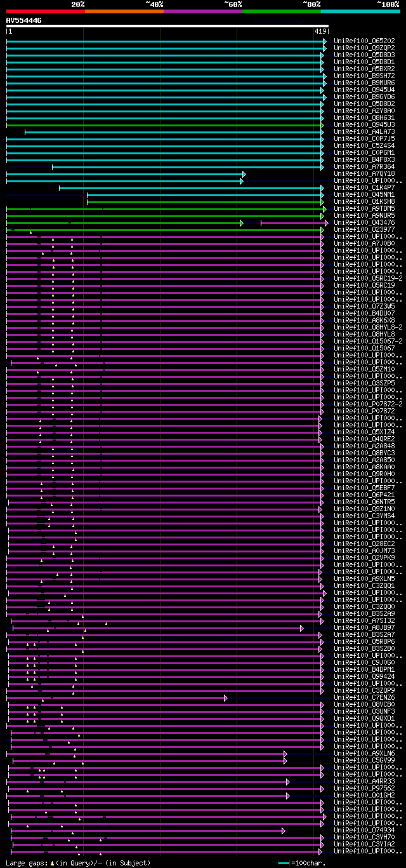Select the UniRef100_C5Z4S4 label

point(364,145)
